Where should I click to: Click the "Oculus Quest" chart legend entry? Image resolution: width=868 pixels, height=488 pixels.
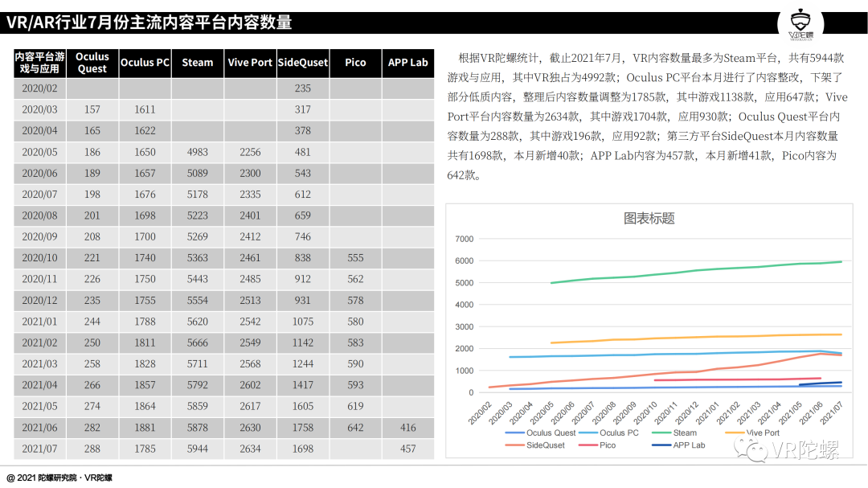[x=540, y=433]
